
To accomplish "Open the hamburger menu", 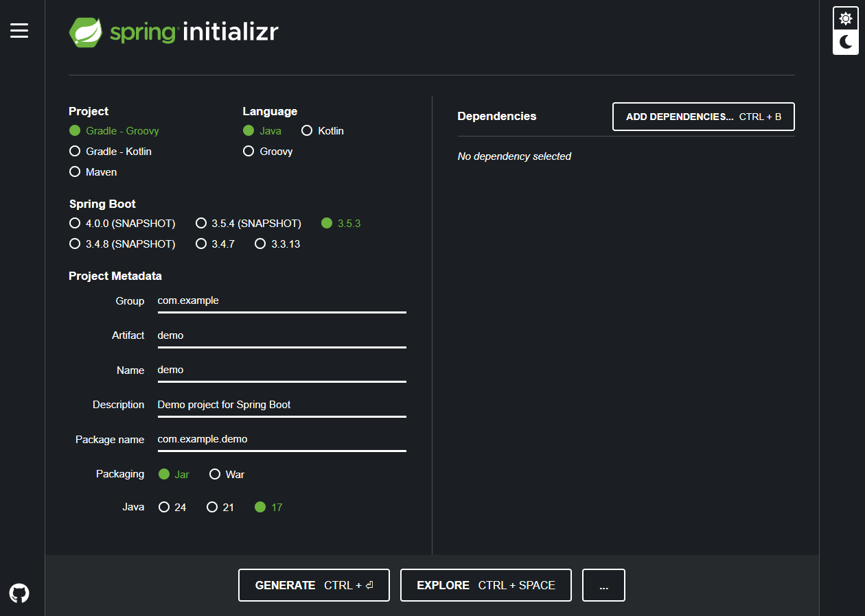I will [x=19, y=30].
